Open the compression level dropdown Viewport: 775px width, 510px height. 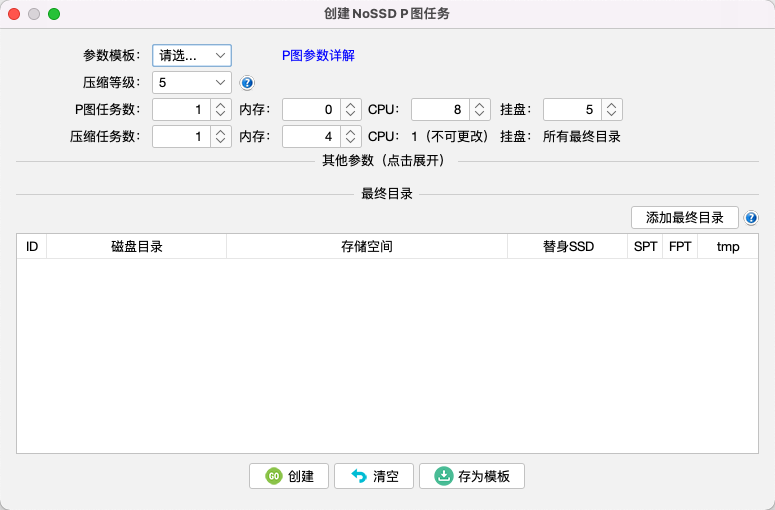pos(192,83)
